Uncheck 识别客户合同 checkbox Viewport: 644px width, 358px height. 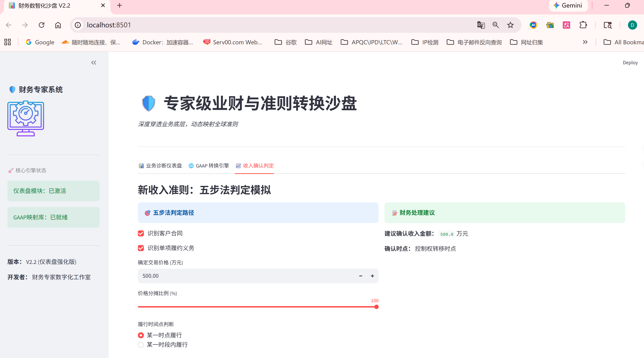141,233
